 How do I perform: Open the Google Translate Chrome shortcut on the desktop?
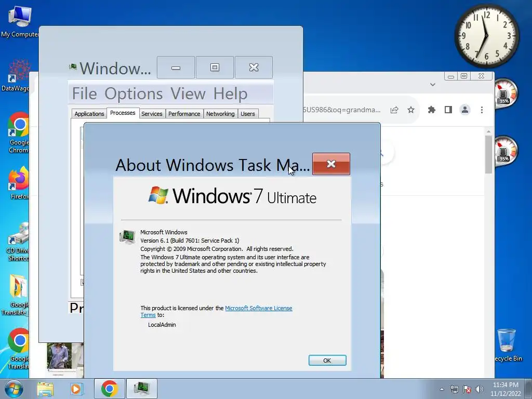pyautogui.click(x=18, y=349)
